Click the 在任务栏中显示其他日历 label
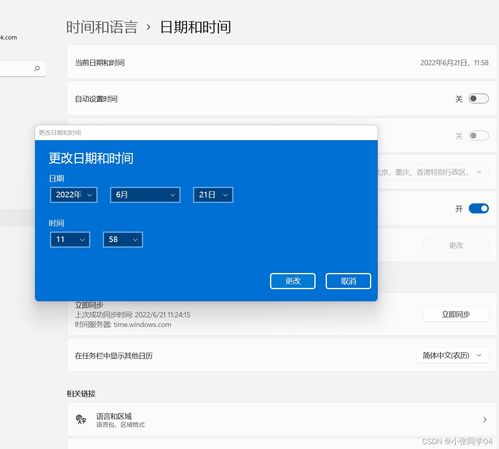 114,356
